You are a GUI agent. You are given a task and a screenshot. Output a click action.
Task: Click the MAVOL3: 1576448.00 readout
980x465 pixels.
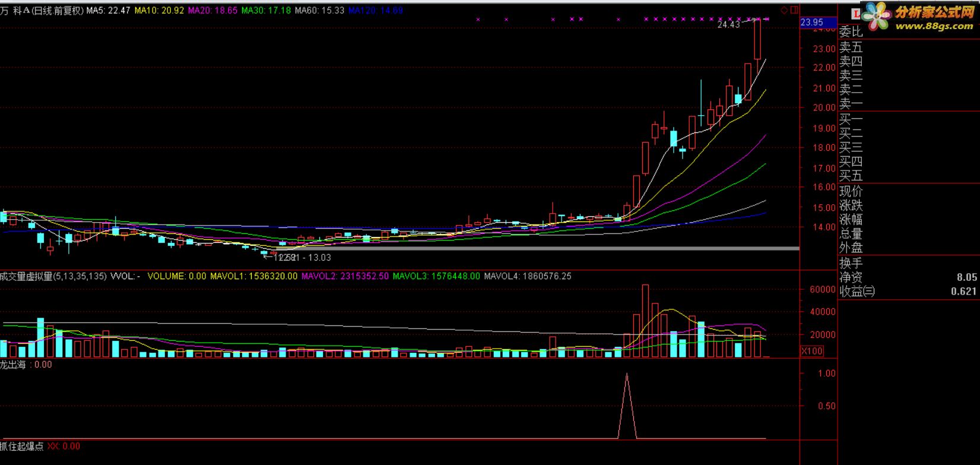(436, 276)
